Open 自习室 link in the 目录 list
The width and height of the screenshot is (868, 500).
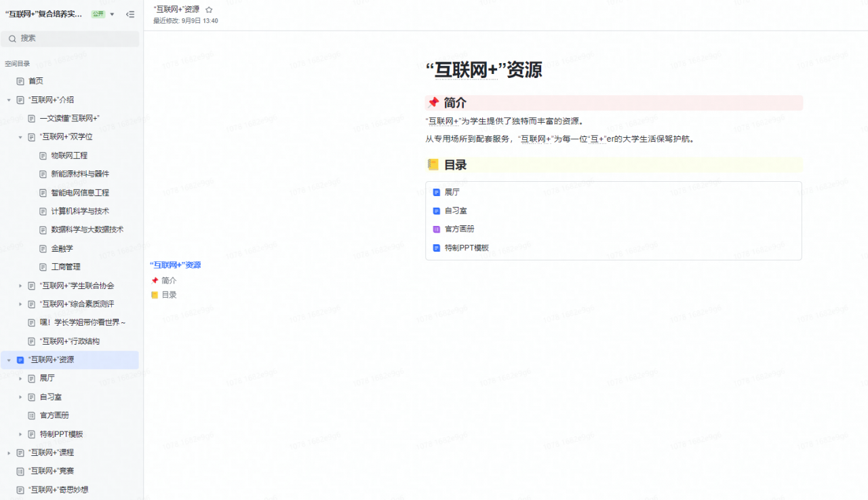(456, 211)
